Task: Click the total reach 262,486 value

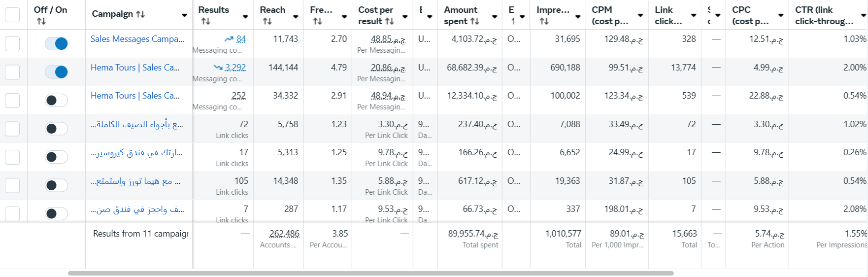Action: click(284, 234)
